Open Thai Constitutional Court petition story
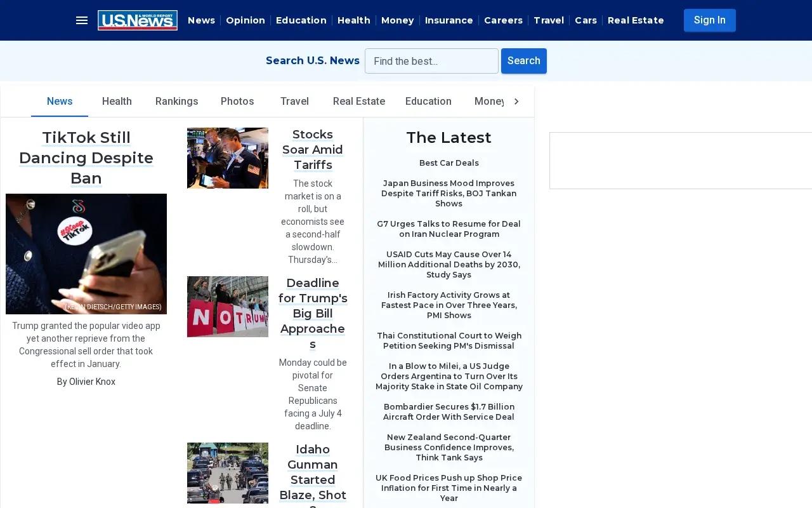The image size is (812, 508). point(449,341)
